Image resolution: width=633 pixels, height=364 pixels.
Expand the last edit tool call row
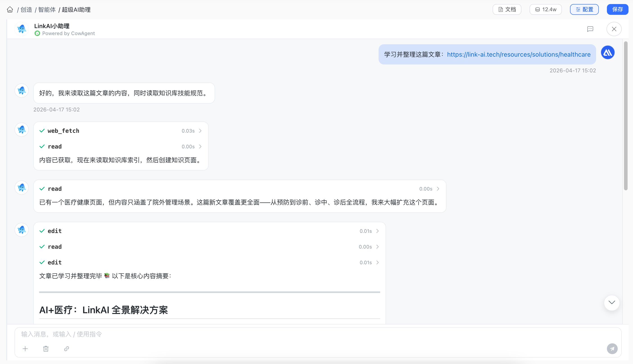point(377,262)
